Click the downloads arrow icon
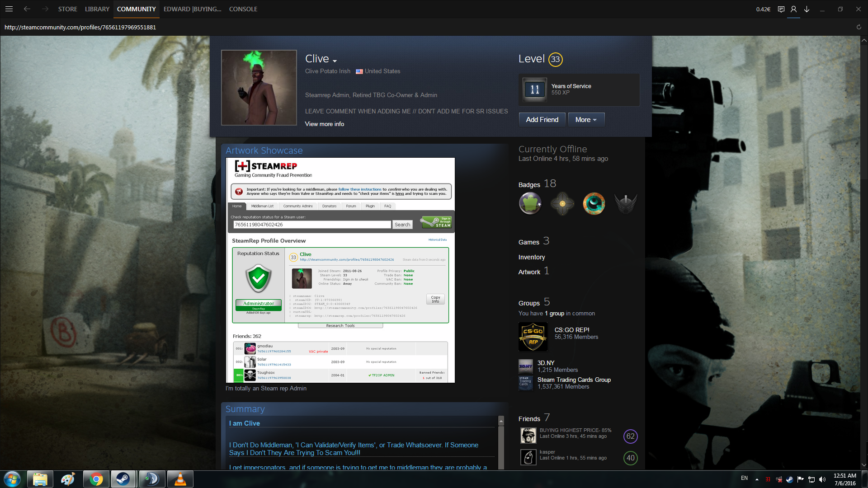 [x=807, y=9]
